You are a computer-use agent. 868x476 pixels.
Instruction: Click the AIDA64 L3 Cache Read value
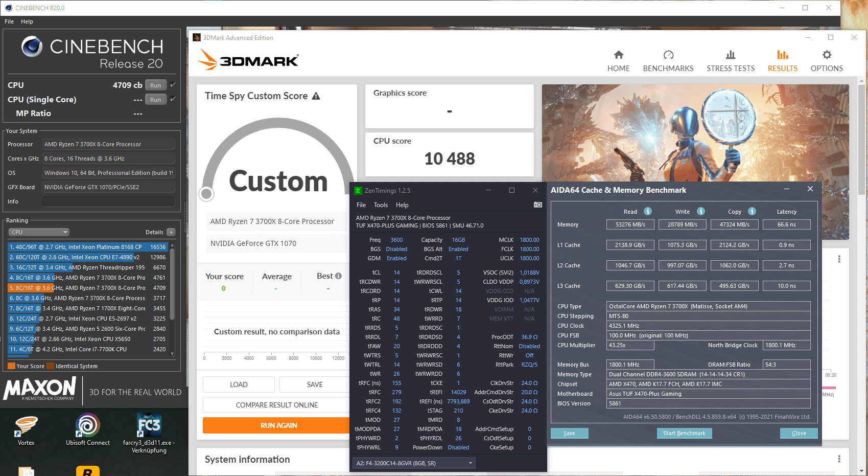[630, 286]
